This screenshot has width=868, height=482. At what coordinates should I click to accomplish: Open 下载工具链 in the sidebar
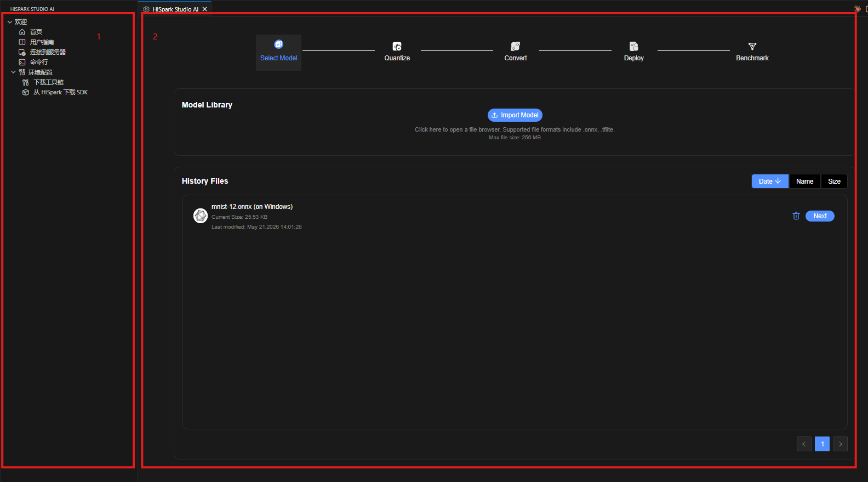coord(49,82)
